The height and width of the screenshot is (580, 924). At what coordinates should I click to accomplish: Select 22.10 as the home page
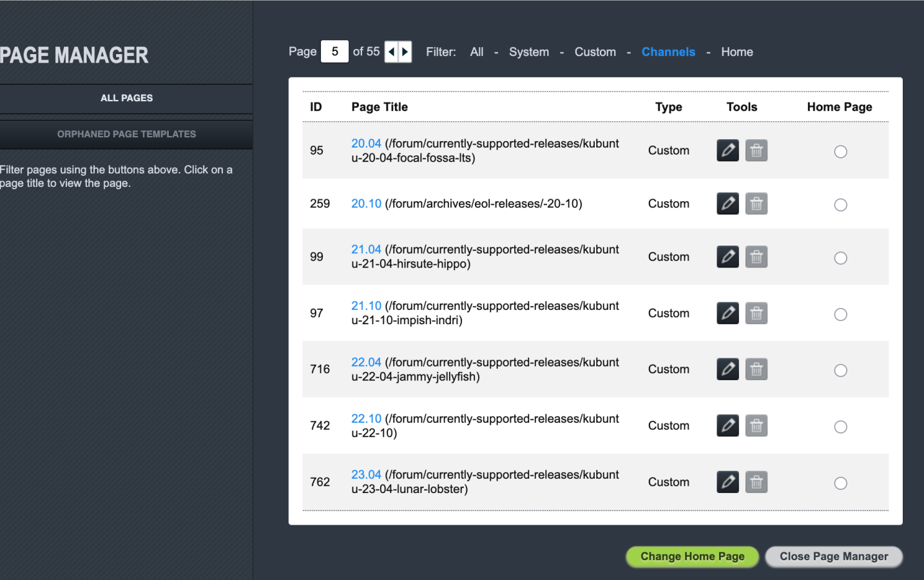pos(840,427)
